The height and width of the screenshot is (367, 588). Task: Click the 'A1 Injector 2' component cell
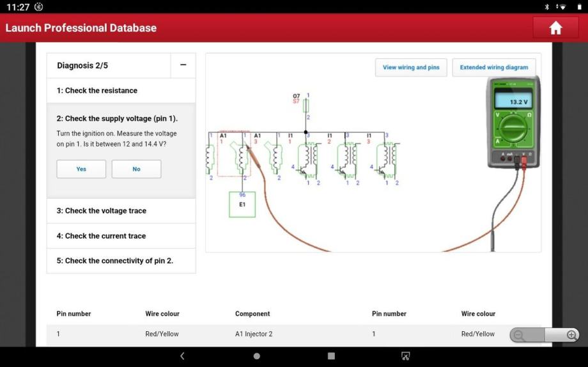pos(254,334)
